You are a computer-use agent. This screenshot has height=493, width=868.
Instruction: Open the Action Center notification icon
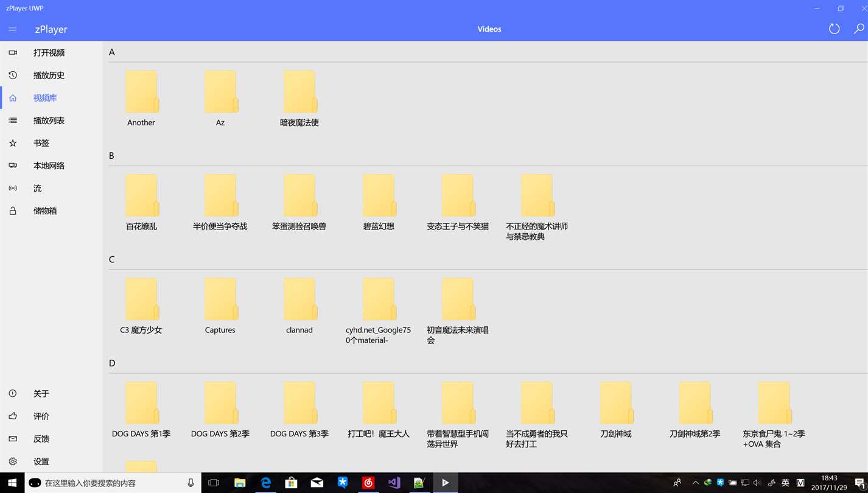point(859,483)
